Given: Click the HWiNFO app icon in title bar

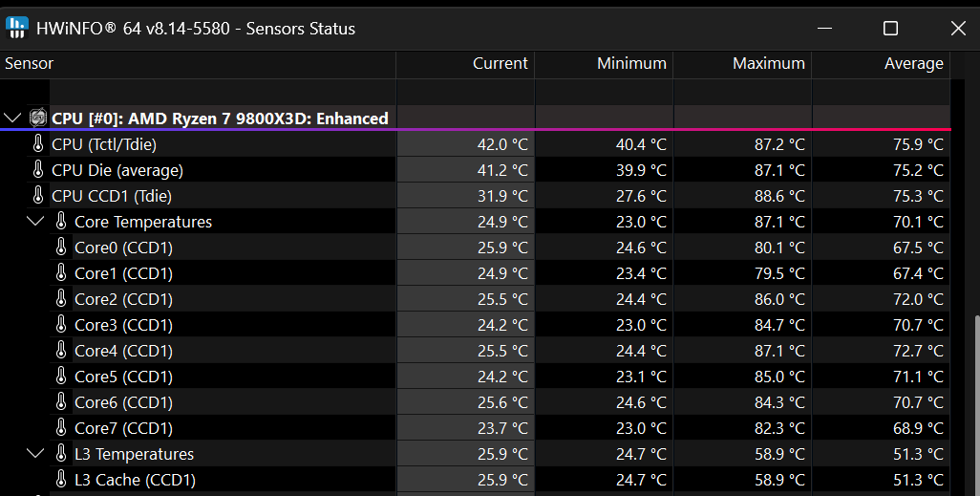Looking at the screenshot, I should click(x=17, y=28).
